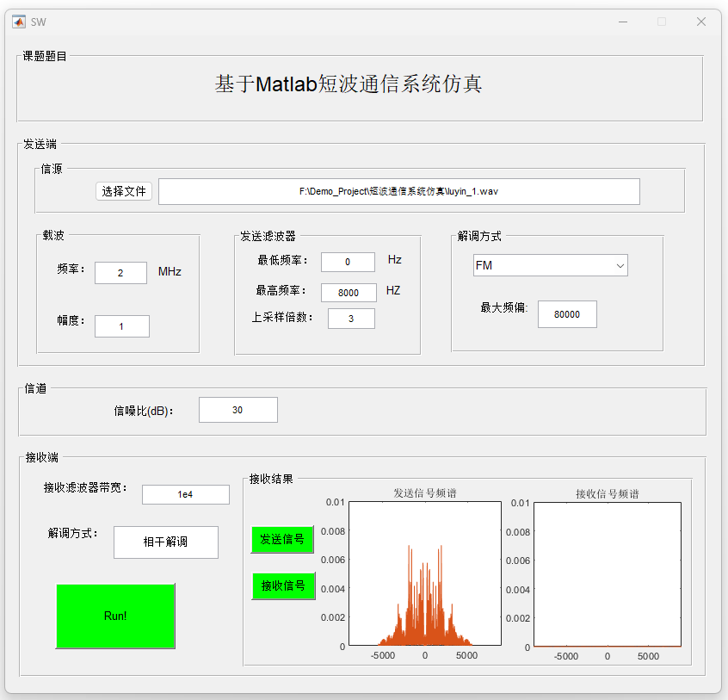Click the 发送信号频谱 spectrum plot
Image resolution: width=728 pixels, height=700 pixels.
click(424, 573)
